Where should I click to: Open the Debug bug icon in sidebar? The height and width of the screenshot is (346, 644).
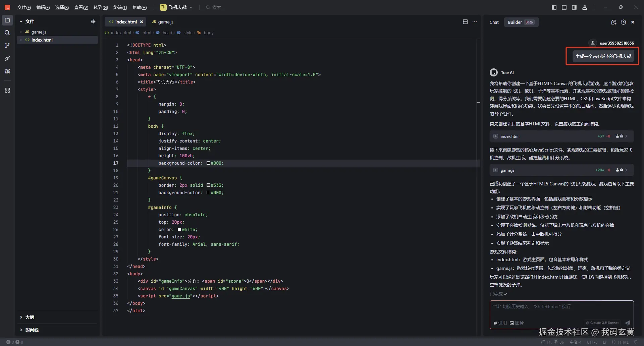click(7, 71)
